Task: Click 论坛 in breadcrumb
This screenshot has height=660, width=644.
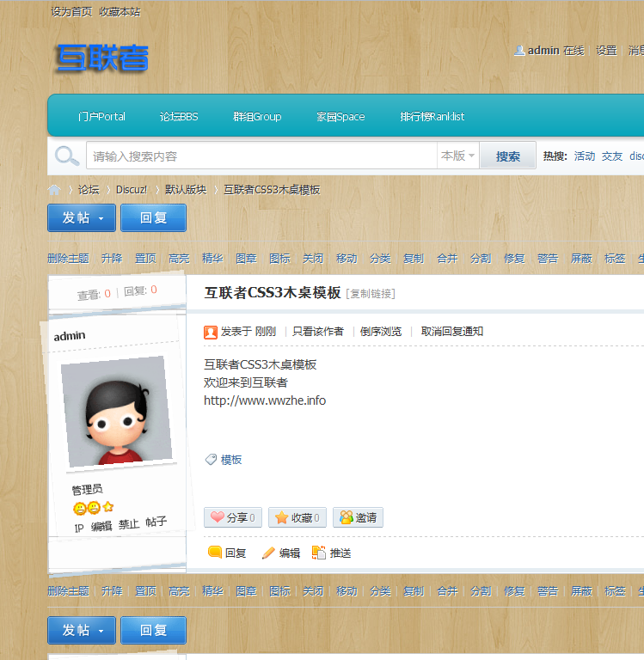Action: pyautogui.click(x=89, y=190)
